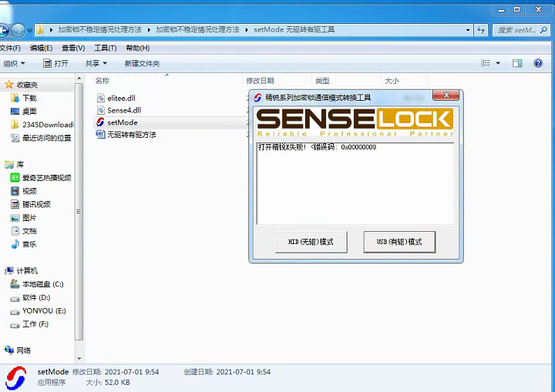Open the recent pages dropdown arrow
This screenshot has height=392, width=555.
tap(30, 31)
